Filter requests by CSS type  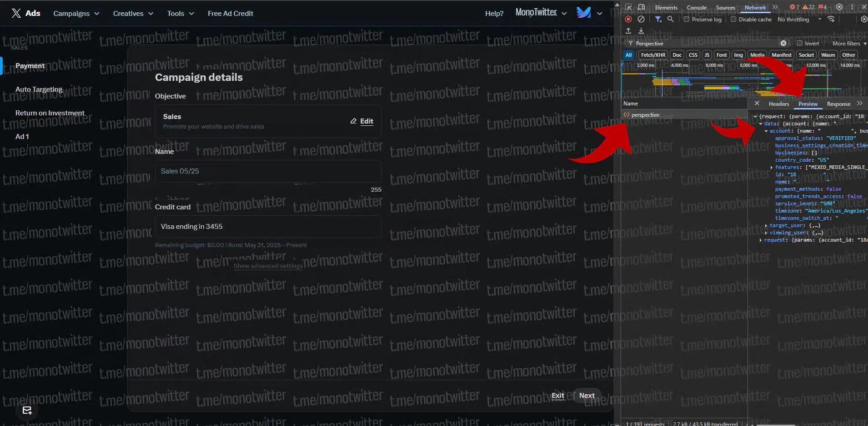click(693, 55)
